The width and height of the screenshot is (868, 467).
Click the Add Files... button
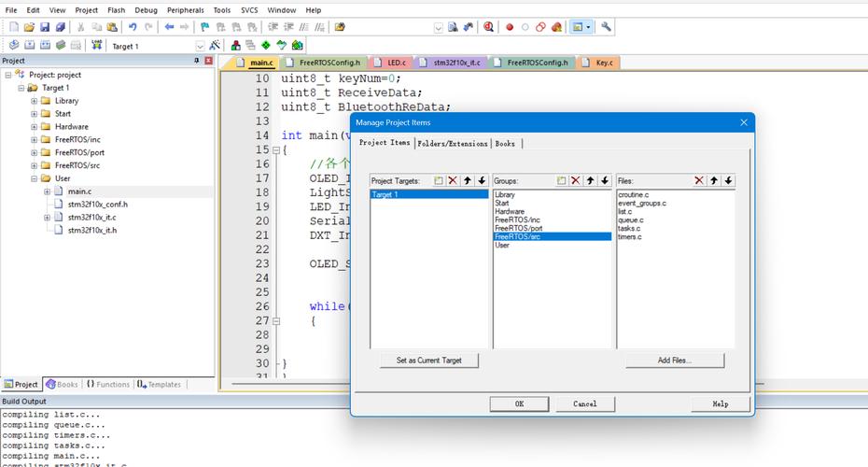point(674,361)
